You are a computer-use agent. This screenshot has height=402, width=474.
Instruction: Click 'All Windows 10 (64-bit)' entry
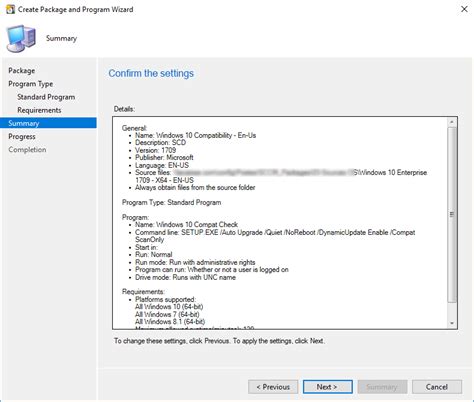pyautogui.click(x=169, y=307)
